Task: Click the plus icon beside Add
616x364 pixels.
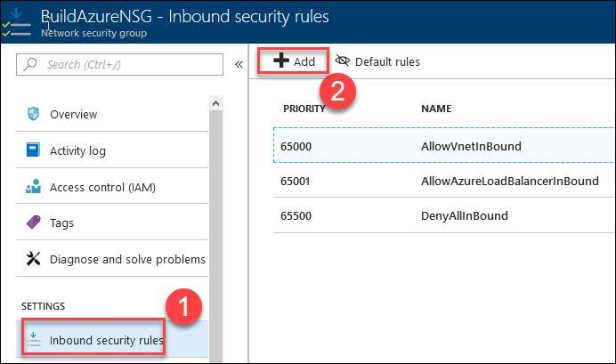Action: pos(281,61)
